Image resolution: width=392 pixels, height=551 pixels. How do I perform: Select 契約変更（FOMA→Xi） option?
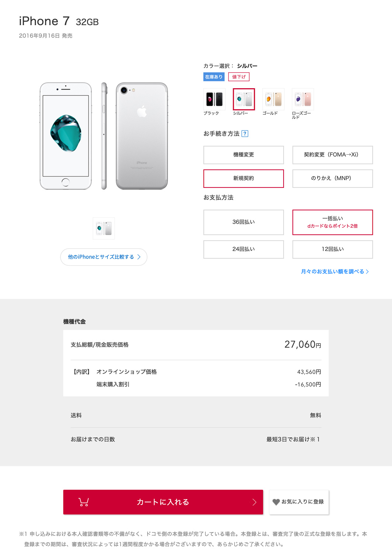pos(333,155)
